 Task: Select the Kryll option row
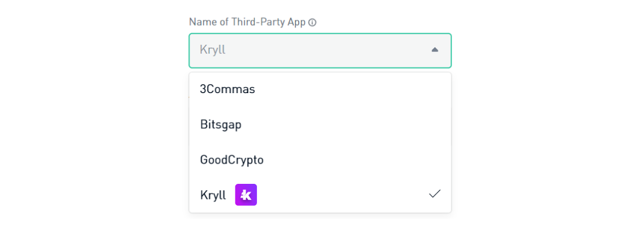tap(320, 195)
